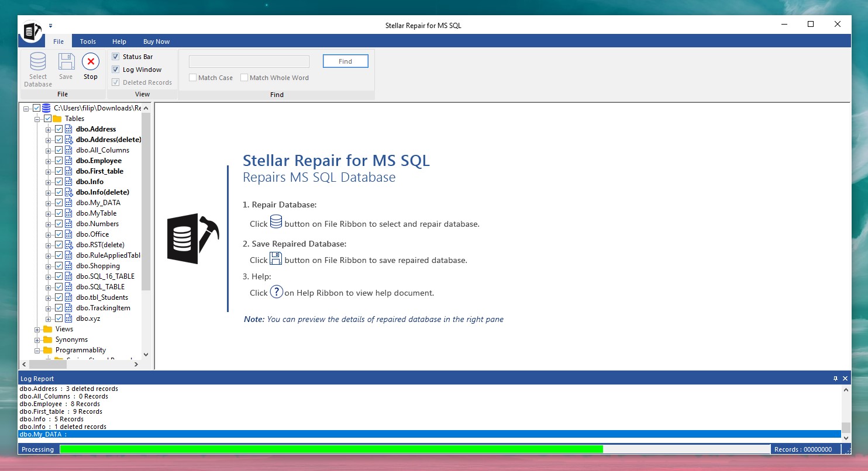Click the Synonyms folder icon
Screen dimensions: 868x471
click(47, 340)
